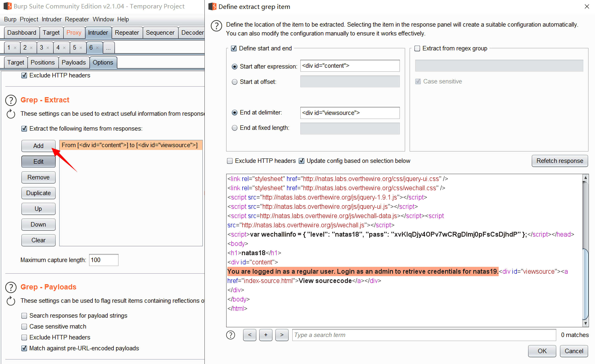Toggle Extract the following items from responses
This screenshot has width=595, height=364.
point(24,129)
